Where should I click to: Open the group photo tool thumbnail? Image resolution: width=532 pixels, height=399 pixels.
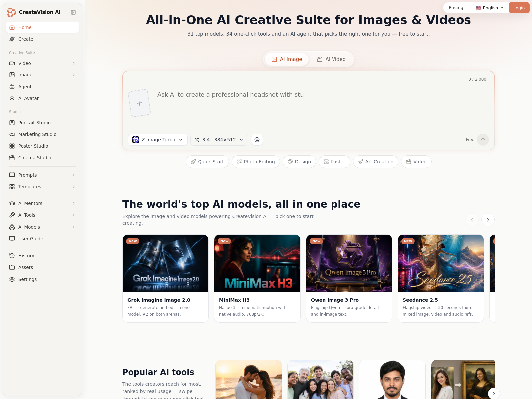click(x=321, y=379)
